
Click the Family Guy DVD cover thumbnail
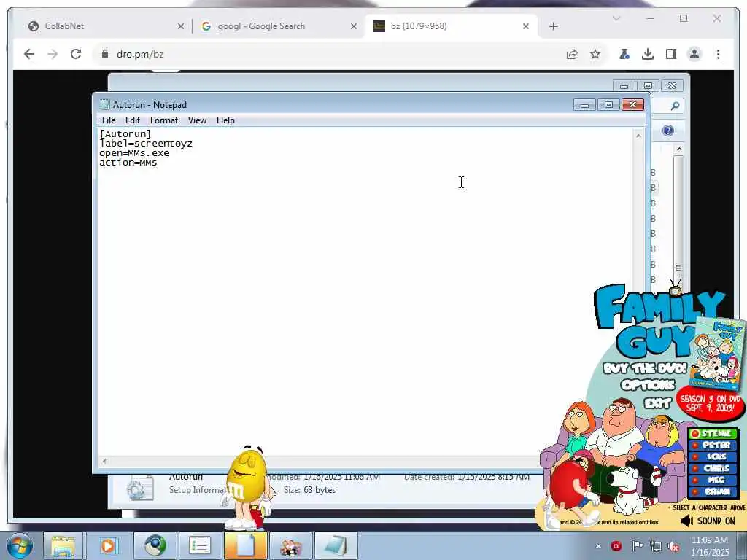[718, 354]
